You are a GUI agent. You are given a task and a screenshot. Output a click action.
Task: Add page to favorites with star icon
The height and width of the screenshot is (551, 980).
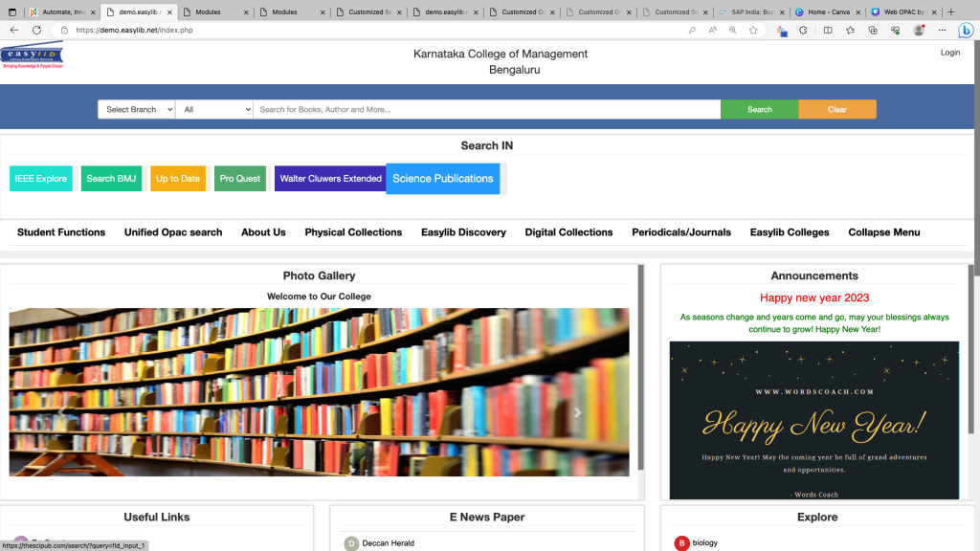tap(753, 30)
